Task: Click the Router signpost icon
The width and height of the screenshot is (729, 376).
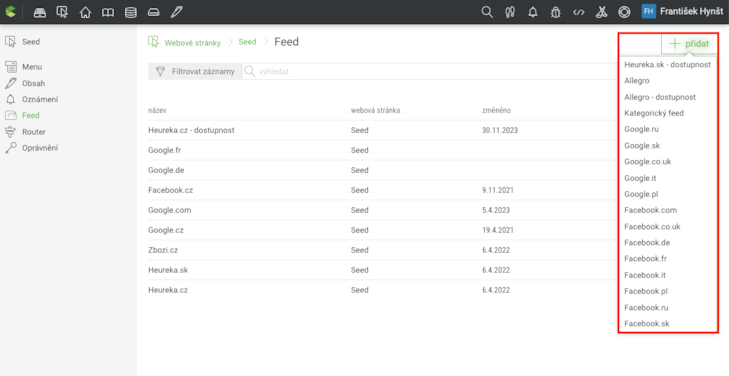Action: coord(10,132)
